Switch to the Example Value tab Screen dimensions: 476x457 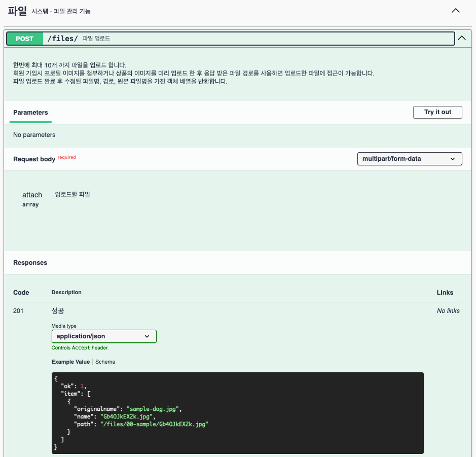point(70,362)
